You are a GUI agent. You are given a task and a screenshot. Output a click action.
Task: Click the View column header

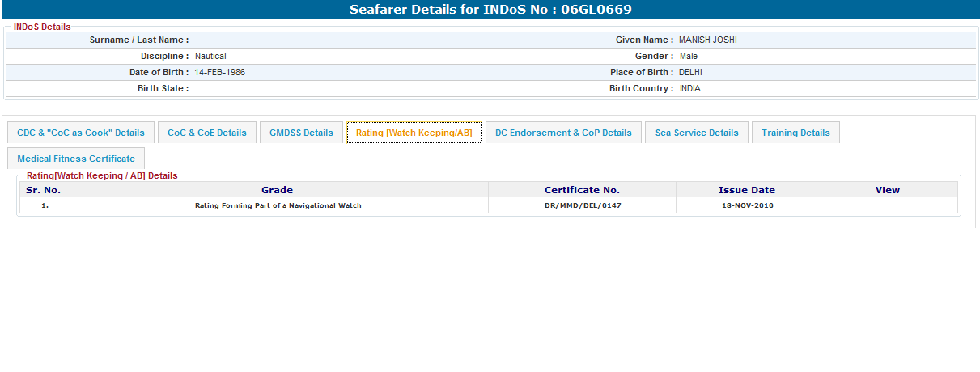point(887,190)
